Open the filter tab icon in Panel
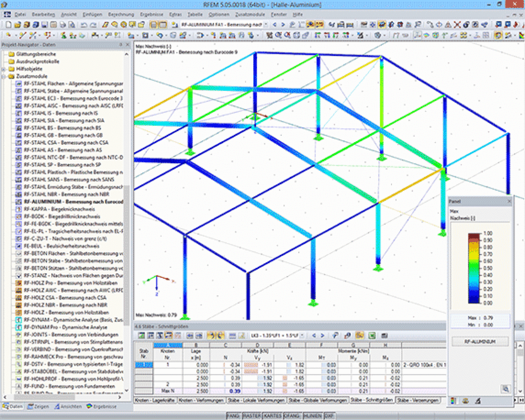This screenshot has width=525, height=420. click(x=478, y=401)
